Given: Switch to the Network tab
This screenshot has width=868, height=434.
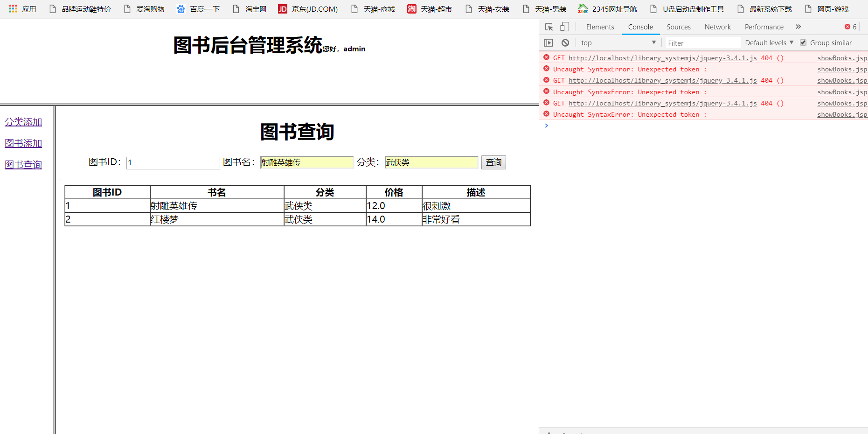Looking at the screenshot, I should click(x=718, y=27).
